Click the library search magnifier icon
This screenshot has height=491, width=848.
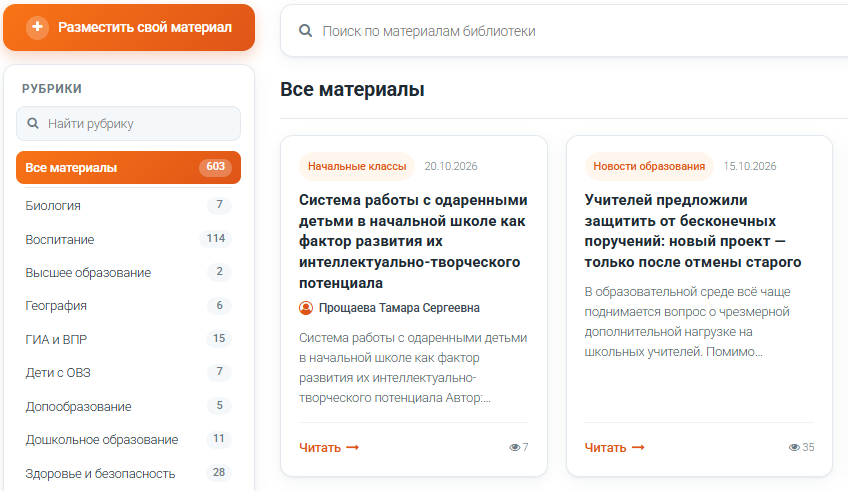306,31
